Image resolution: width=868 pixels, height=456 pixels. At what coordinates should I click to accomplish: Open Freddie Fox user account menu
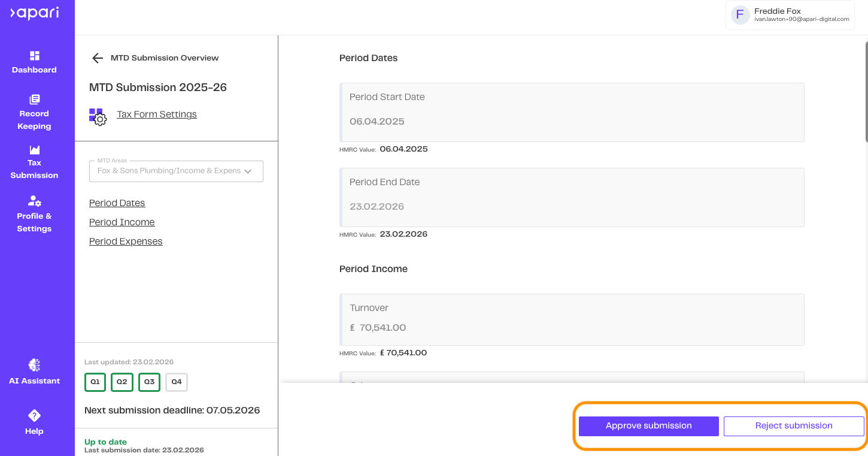coord(790,15)
